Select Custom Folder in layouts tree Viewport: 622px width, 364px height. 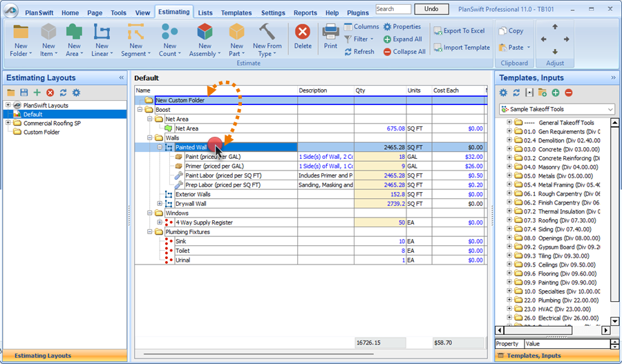pyautogui.click(x=41, y=132)
